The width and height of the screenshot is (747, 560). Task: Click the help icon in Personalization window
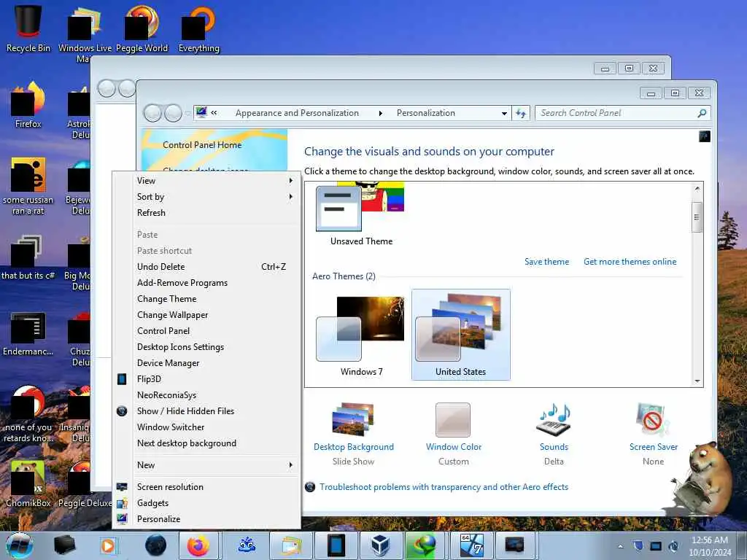(704, 136)
